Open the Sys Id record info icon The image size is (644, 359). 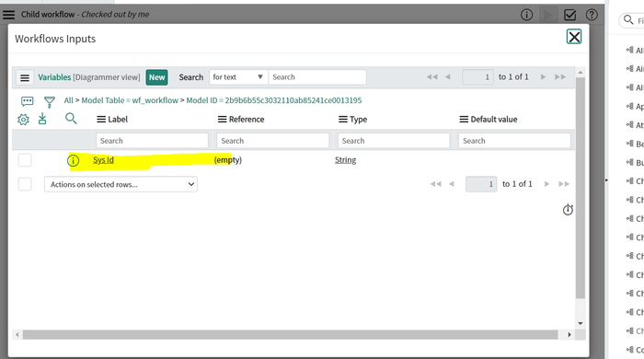(x=73, y=160)
